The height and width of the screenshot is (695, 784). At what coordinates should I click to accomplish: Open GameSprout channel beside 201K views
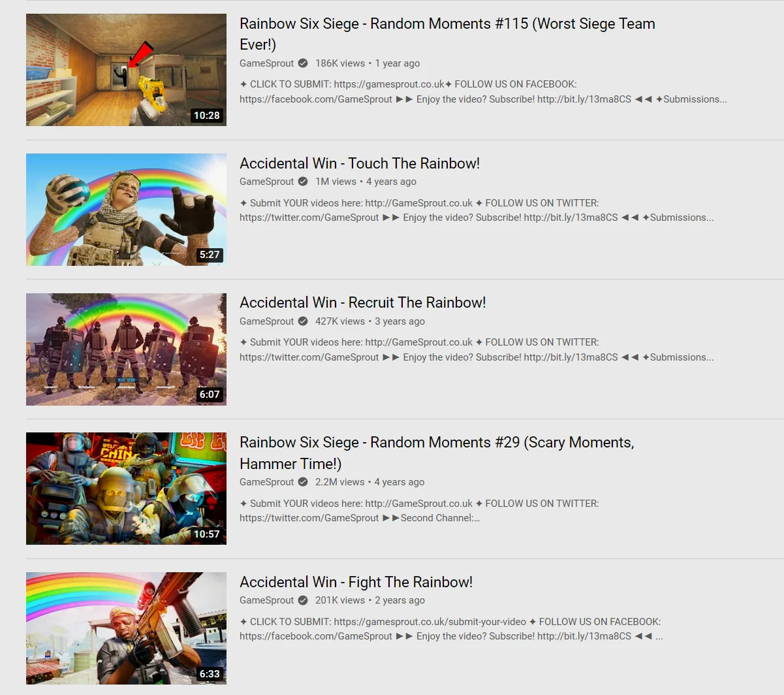coord(267,600)
